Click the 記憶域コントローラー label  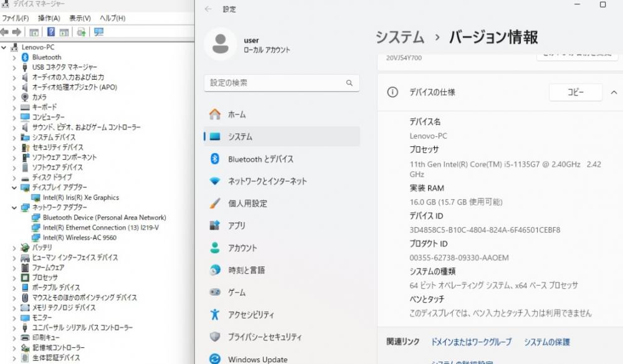(x=59, y=348)
